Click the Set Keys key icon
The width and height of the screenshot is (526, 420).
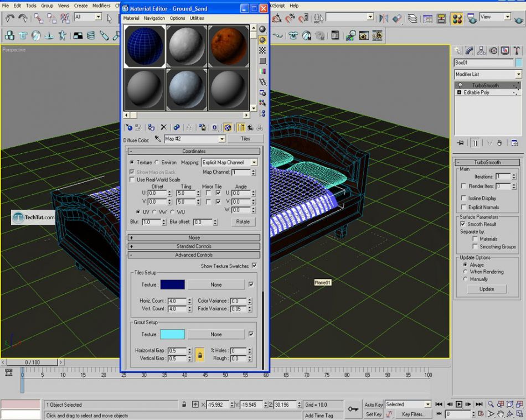click(x=353, y=409)
